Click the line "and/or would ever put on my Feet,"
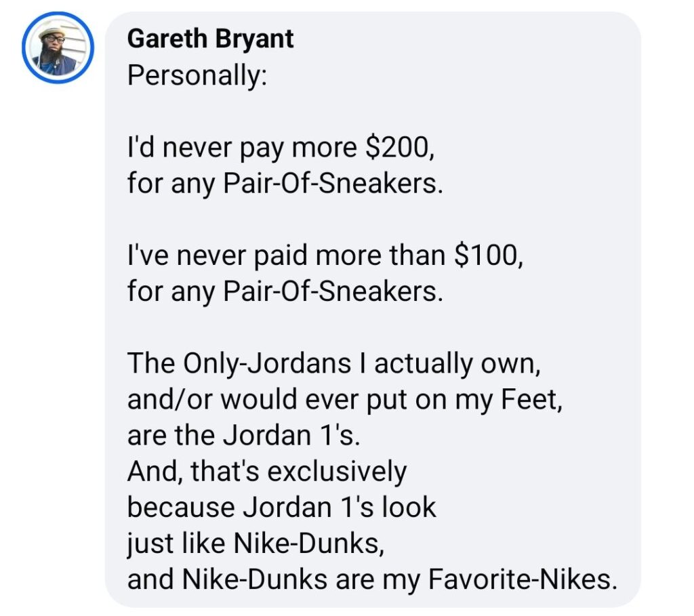 tap(345, 400)
